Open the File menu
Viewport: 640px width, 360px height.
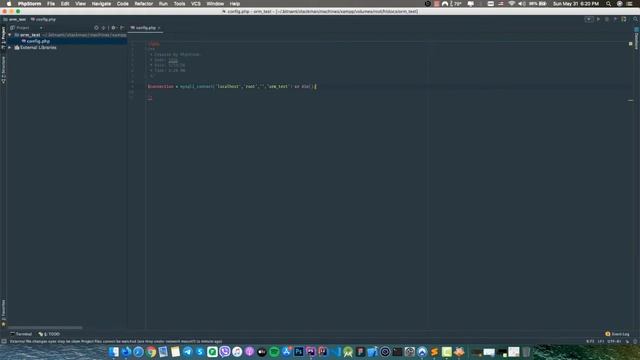tap(51, 4)
